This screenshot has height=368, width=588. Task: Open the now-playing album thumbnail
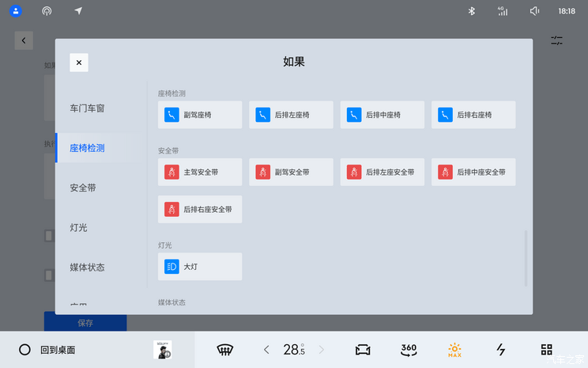[x=163, y=350]
